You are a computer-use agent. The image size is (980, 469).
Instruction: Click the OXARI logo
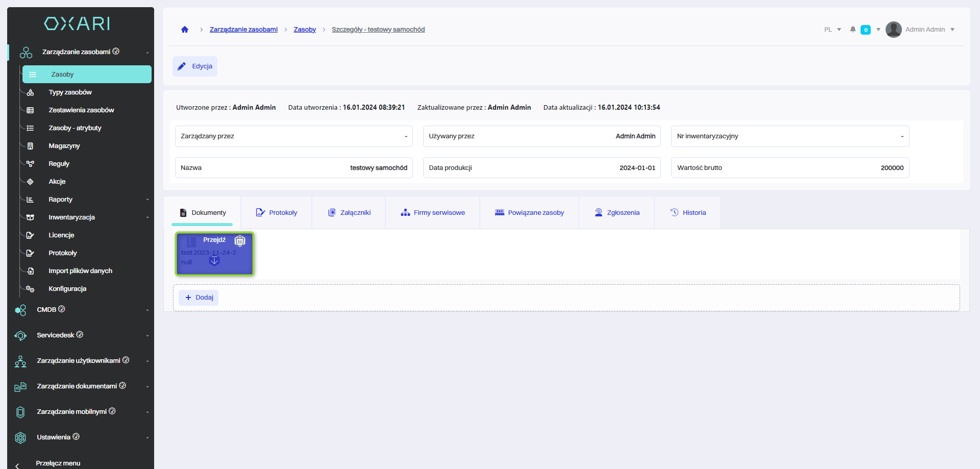click(77, 23)
